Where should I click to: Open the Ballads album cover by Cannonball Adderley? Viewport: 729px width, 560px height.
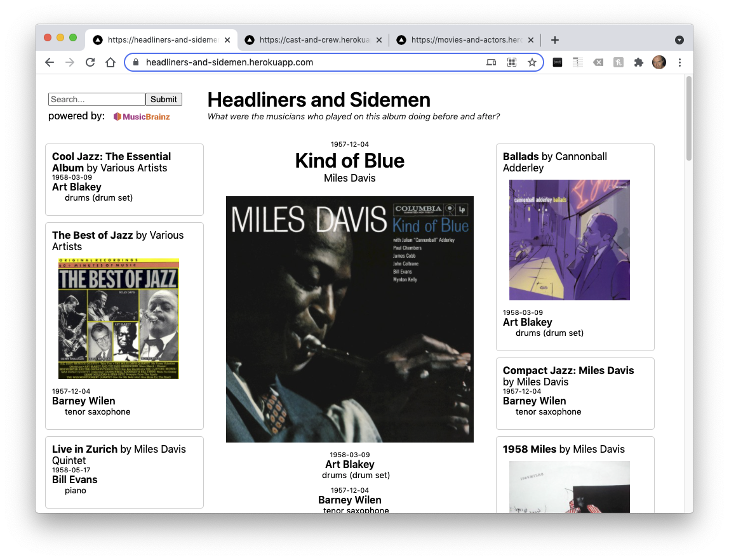click(x=570, y=240)
